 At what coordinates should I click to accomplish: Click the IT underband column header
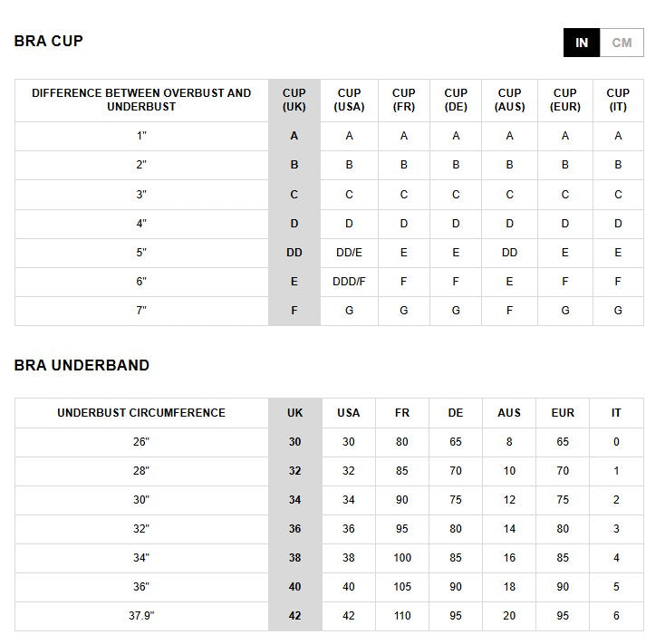(616, 412)
